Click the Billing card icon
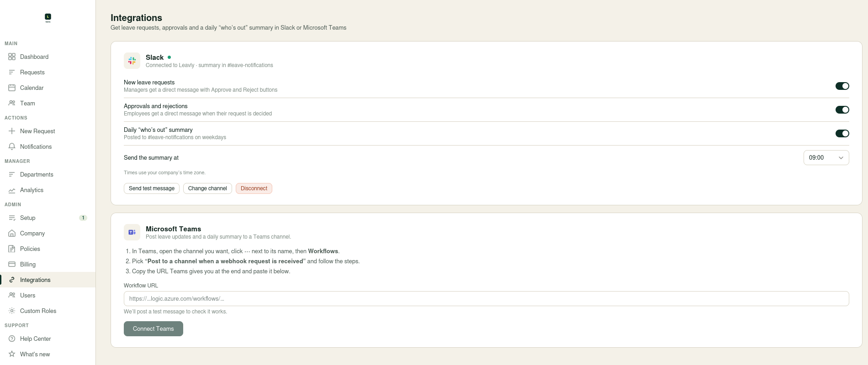This screenshot has width=868, height=365. (x=12, y=264)
